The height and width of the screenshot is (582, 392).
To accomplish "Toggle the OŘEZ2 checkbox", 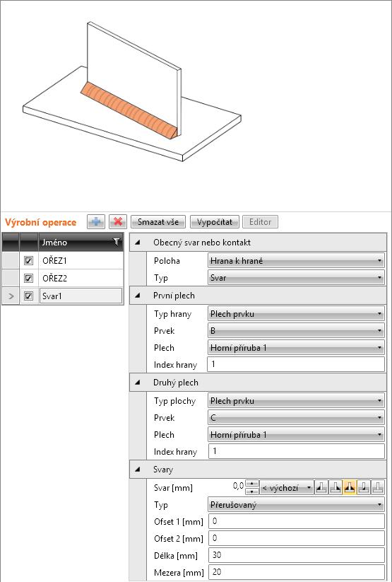I will [28, 279].
